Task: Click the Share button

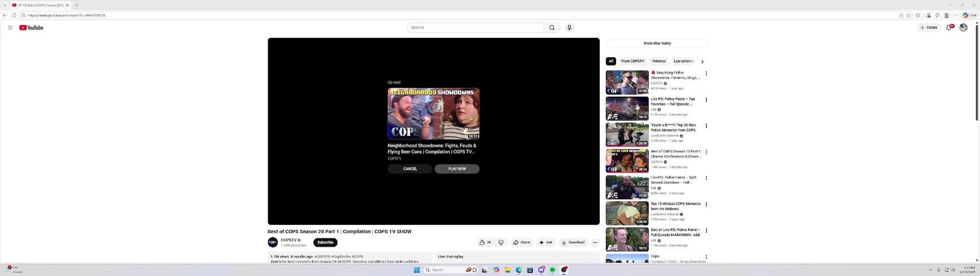Action: 521,242
